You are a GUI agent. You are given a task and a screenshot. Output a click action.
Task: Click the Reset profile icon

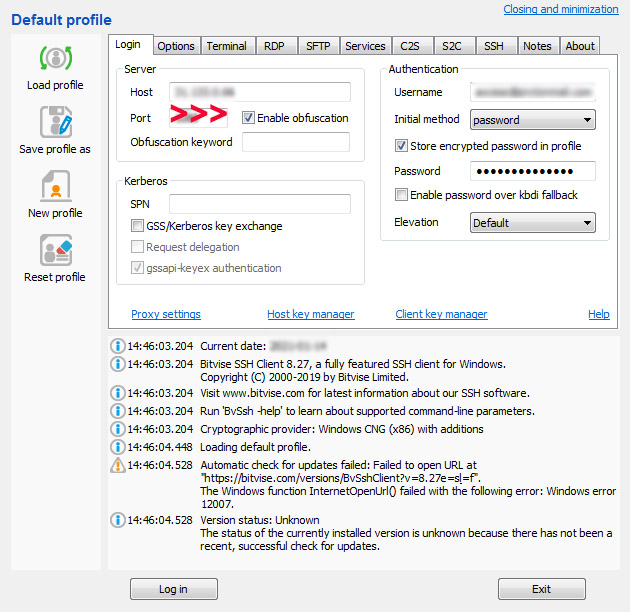pyautogui.click(x=56, y=250)
